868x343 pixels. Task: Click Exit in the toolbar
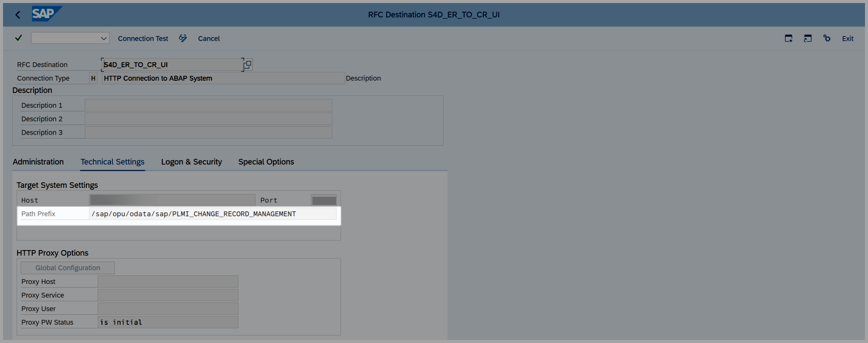(847, 39)
